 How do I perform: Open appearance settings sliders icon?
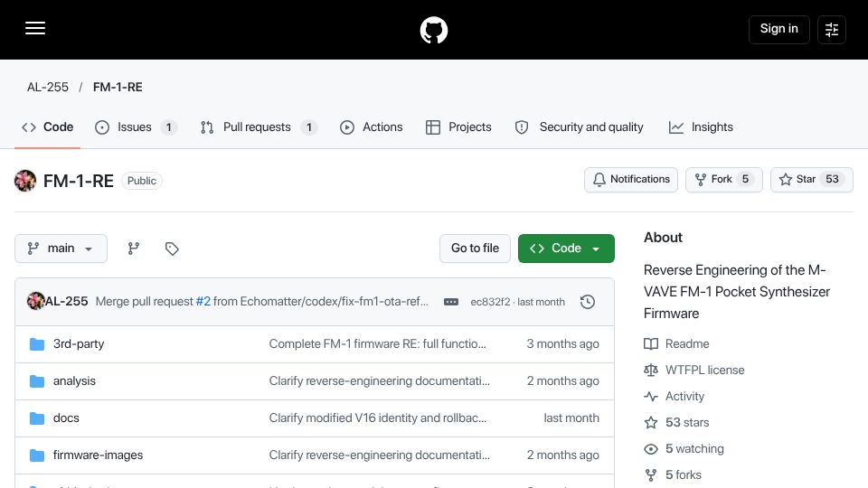(832, 29)
